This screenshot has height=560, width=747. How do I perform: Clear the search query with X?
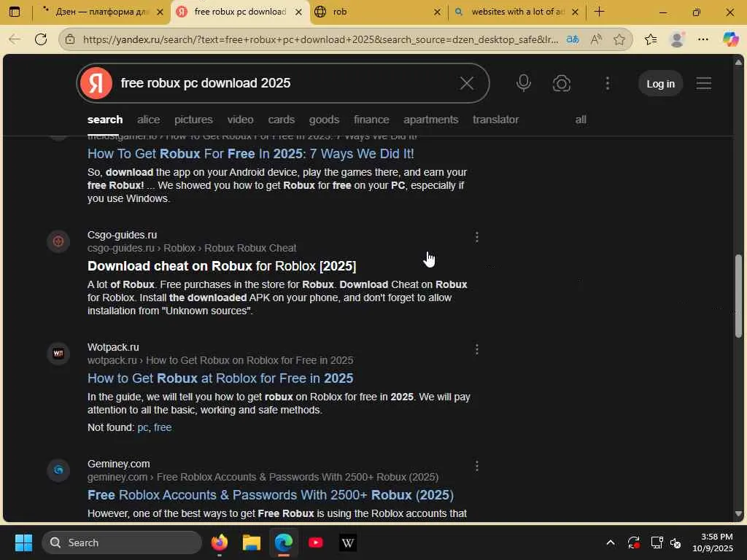click(466, 83)
